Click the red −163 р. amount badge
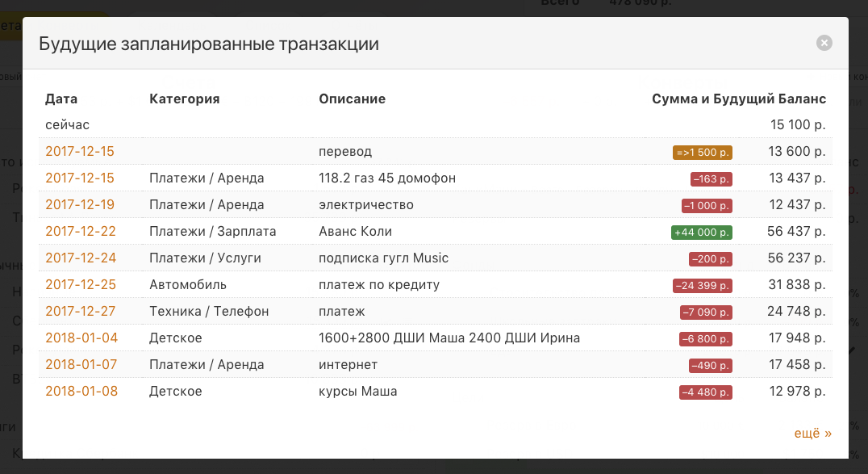Screen dimensions: 868x474 tap(711, 178)
